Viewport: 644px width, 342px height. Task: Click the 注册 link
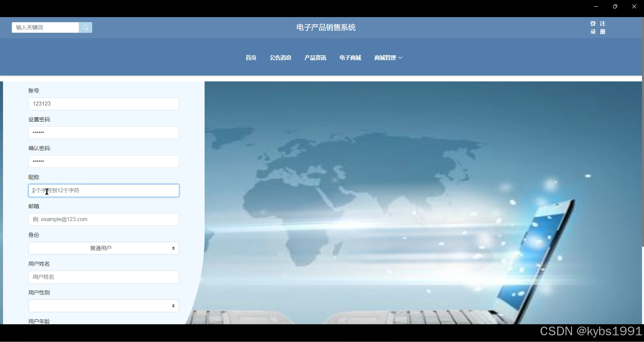click(x=603, y=27)
